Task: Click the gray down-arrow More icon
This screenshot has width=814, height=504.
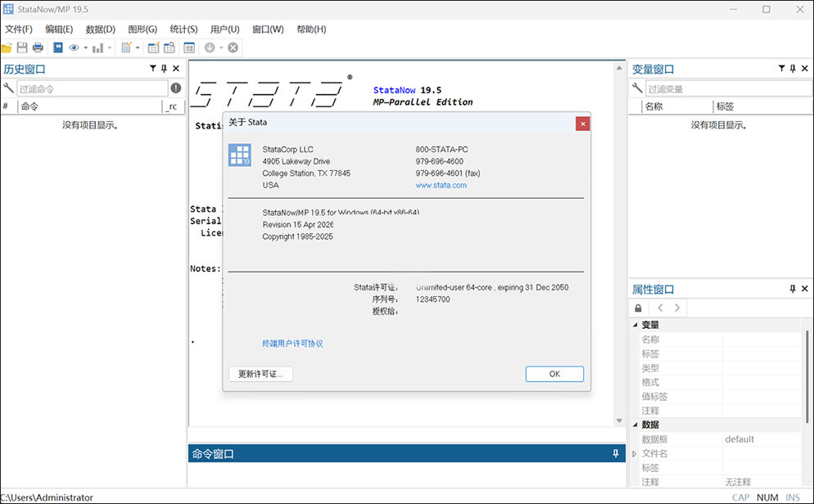Action: coord(210,47)
